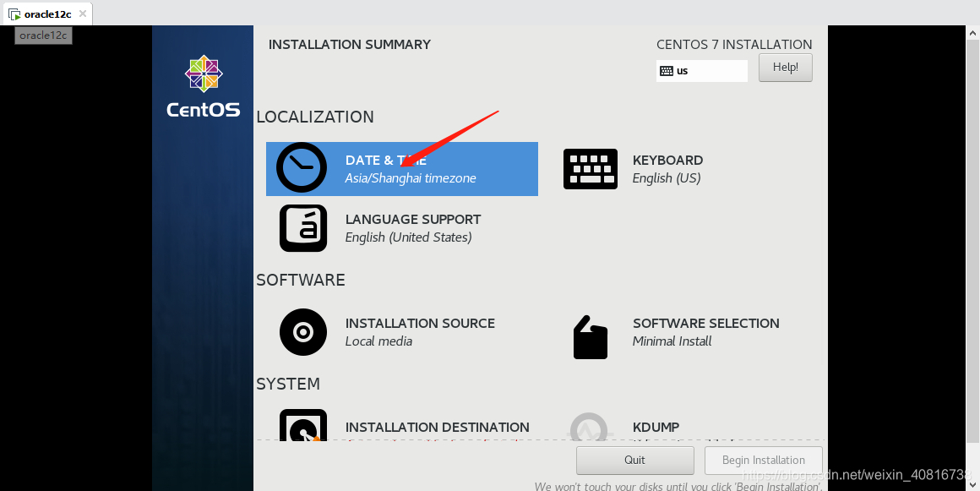The height and width of the screenshot is (491, 980).
Task: Click the Installation Source disc icon
Action: (303, 332)
